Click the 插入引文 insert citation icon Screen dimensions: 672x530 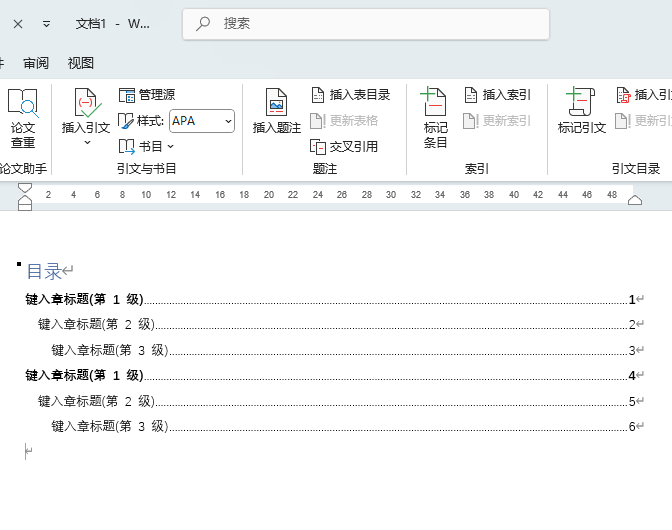pyautogui.click(x=87, y=103)
